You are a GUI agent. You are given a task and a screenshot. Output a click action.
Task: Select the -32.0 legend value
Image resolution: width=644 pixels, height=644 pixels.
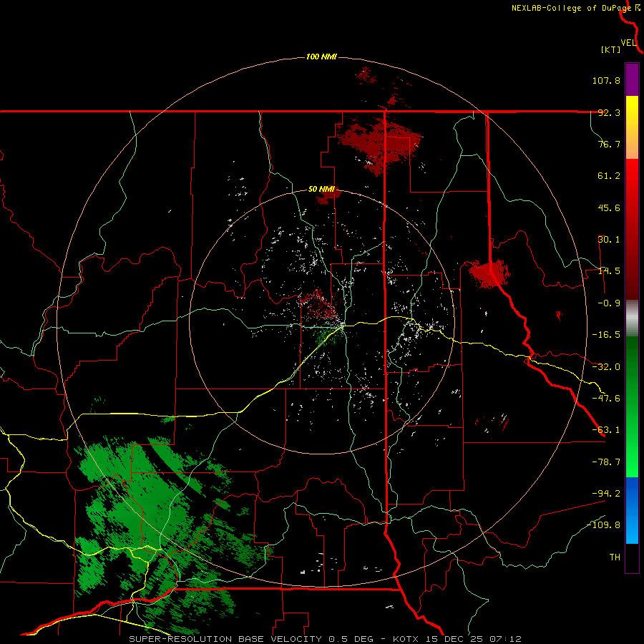pos(606,367)
